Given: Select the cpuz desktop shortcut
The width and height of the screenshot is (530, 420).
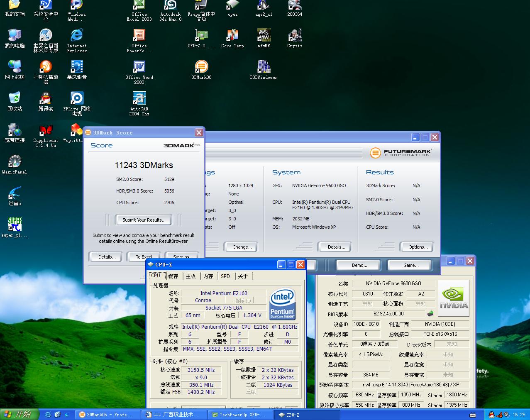Looking at the screenshot, I should tap(233, 8).
